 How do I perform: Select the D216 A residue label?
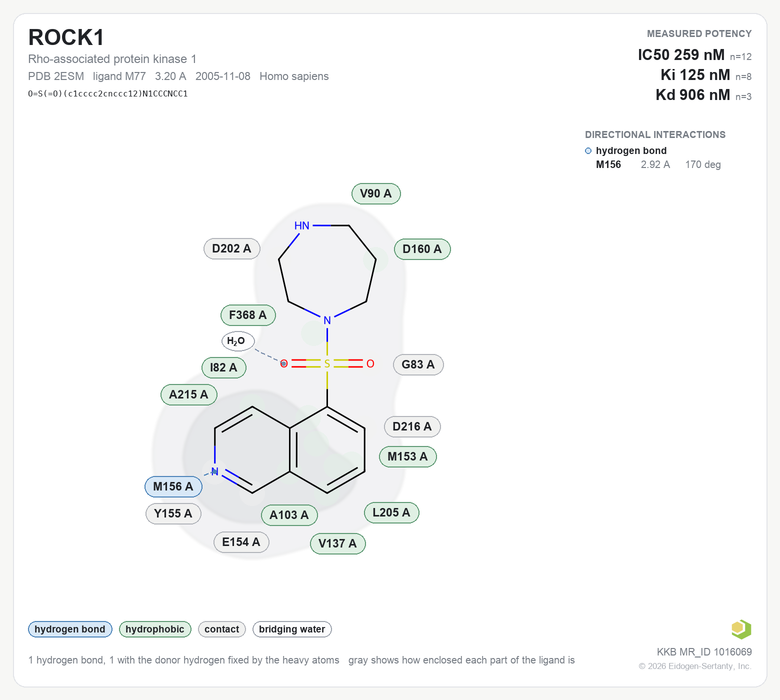click(x=412, y=426)
